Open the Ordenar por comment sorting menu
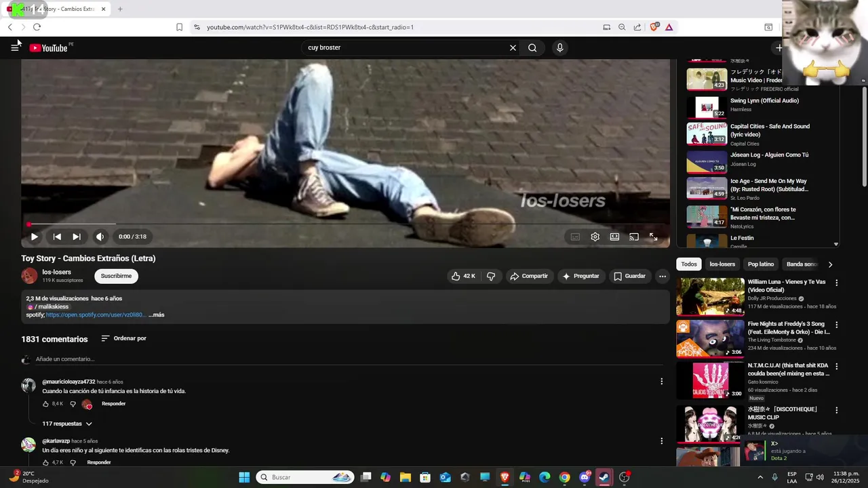 tap(123, 338)
